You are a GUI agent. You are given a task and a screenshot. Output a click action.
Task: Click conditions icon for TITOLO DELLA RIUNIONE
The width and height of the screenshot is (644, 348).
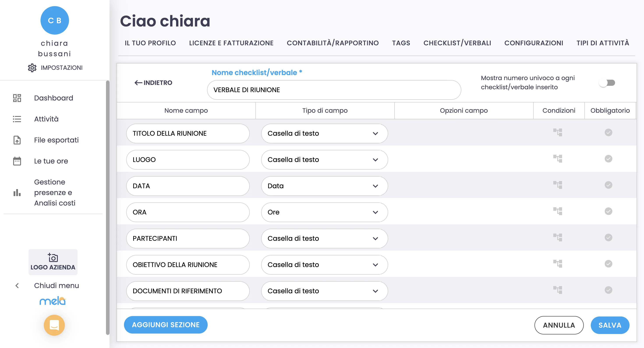click(557, 132)
